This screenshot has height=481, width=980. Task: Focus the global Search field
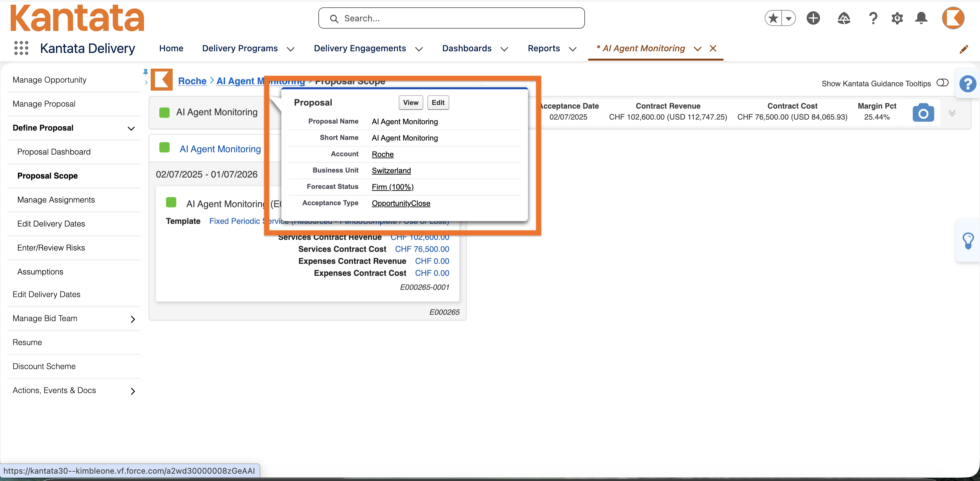451,18
